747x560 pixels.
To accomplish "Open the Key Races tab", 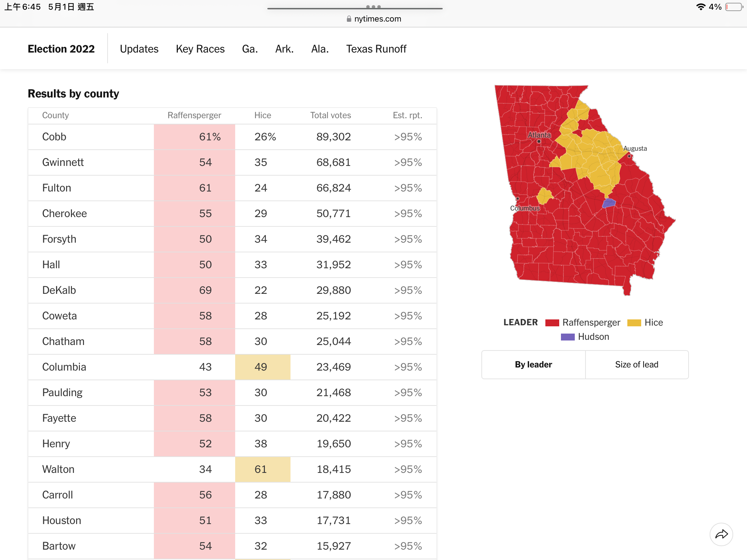I will pos(200,49).
